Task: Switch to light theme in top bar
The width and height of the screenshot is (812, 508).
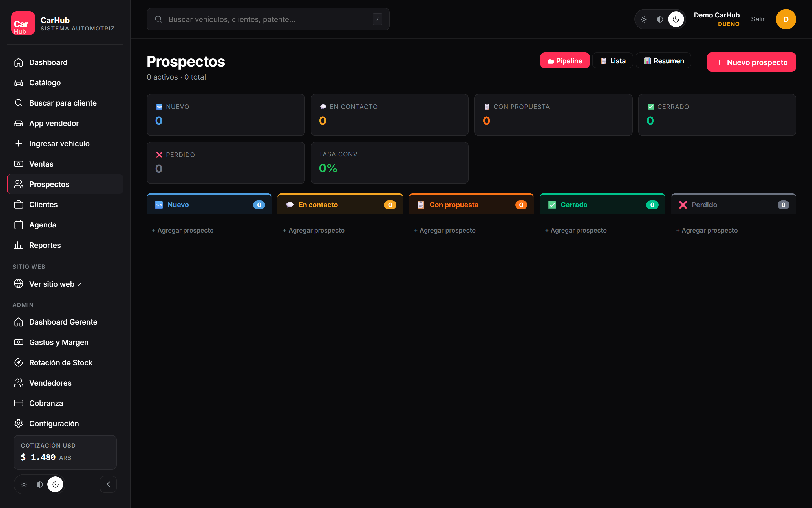Action: coord(644,19)
